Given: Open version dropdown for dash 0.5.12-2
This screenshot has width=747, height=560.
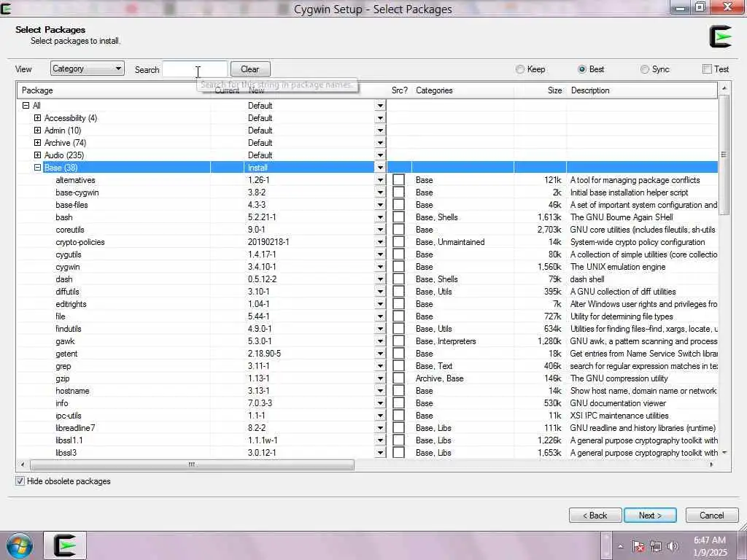Looking at the screenshot, I should [x=380, y=279].
